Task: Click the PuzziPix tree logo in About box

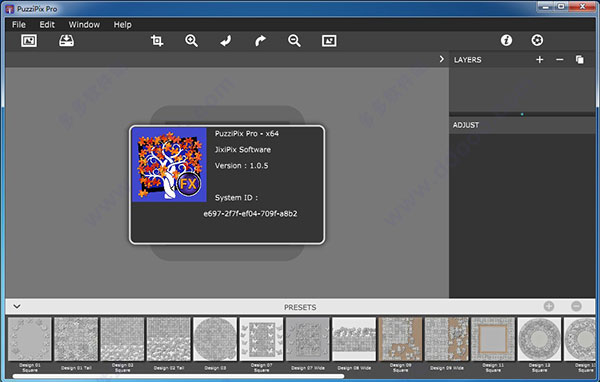Action: pos(169,165)
